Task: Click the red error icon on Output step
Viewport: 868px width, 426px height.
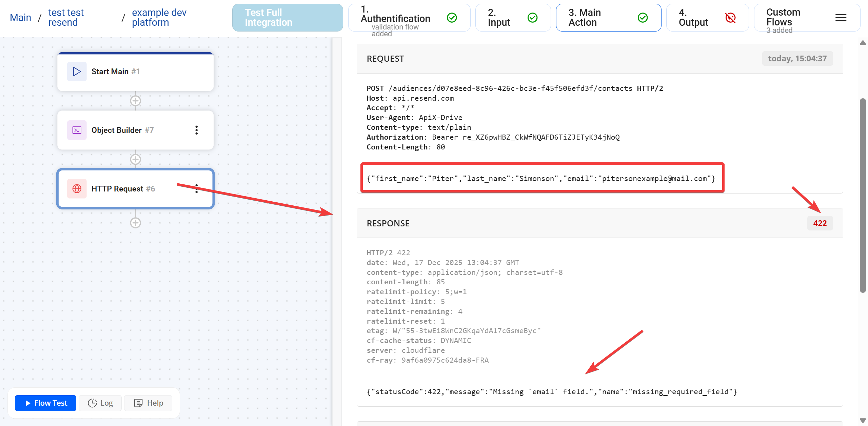Action: pos(730,18)
